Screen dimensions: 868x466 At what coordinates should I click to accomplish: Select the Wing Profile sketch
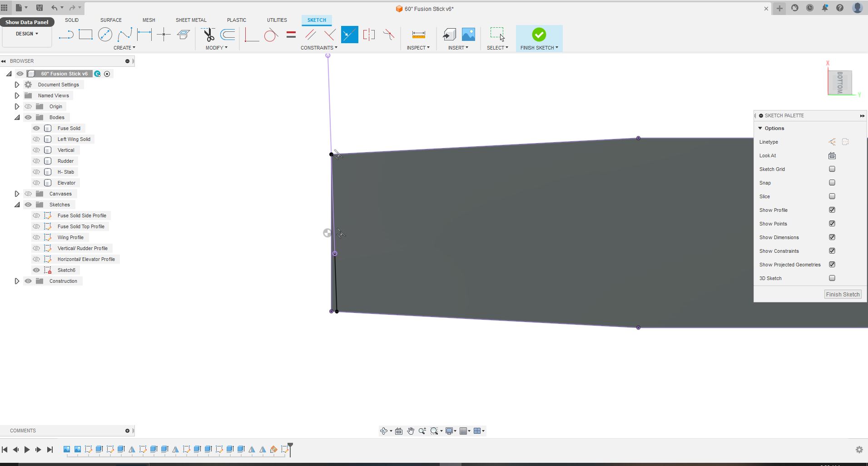(x=70, y=237)
